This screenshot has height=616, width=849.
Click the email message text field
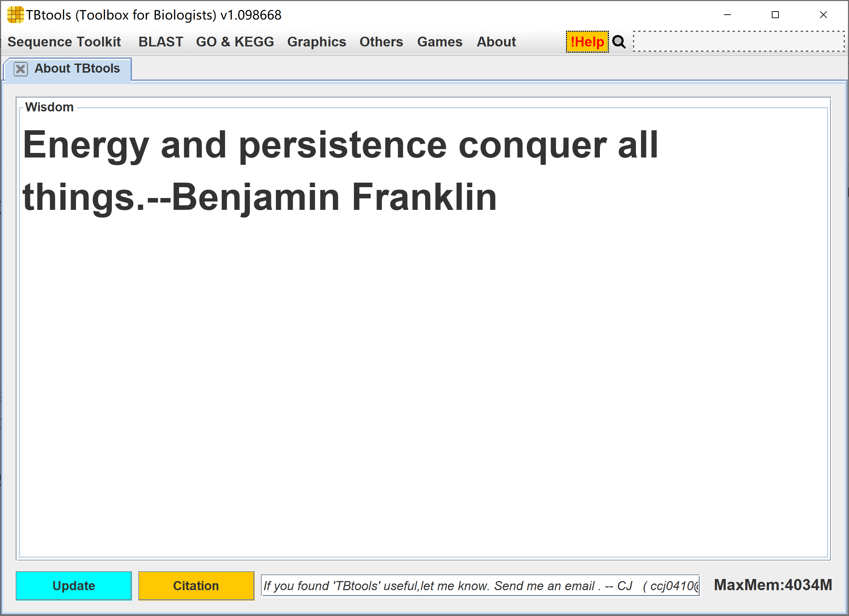click(x=480, y=586)
